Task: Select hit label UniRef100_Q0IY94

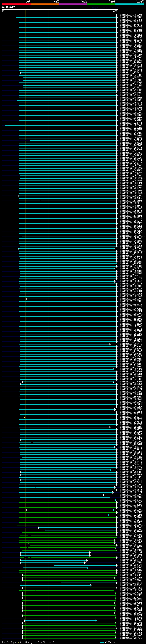Action: (x=131, y=555)
